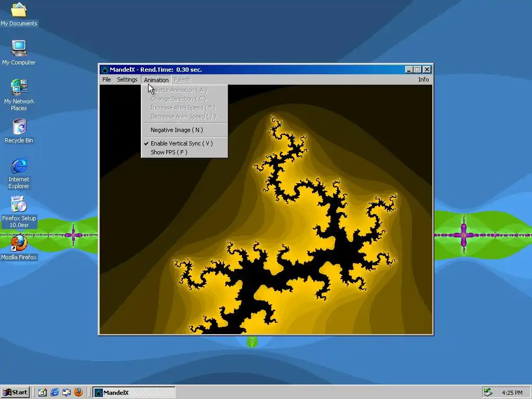Click the MandelX taskbar button
Image resolution: width=532 pixels, height=399 pixels.
coord(134,392)
